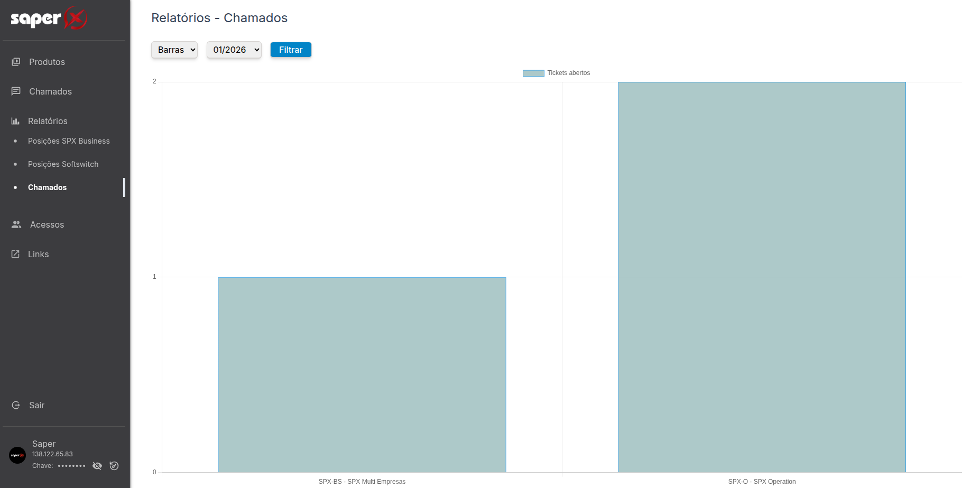
Task: Click the Relatórios bar chart icon
Action: pos(15,121)
